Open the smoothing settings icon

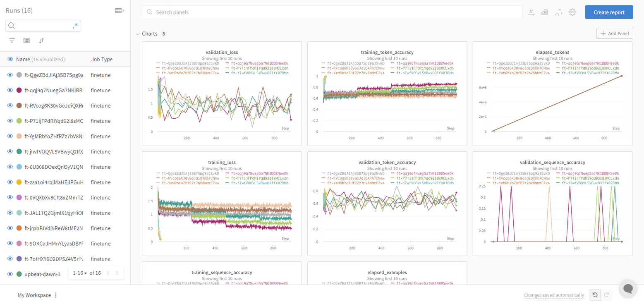(x=545, y=12)
